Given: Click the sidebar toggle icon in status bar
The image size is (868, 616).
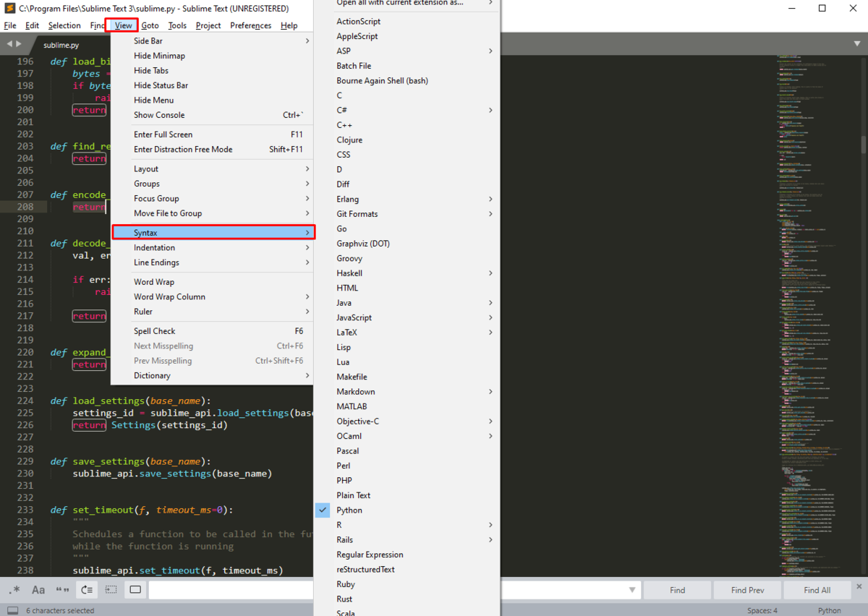Looking at the screenshot, I should pos(12,610).
